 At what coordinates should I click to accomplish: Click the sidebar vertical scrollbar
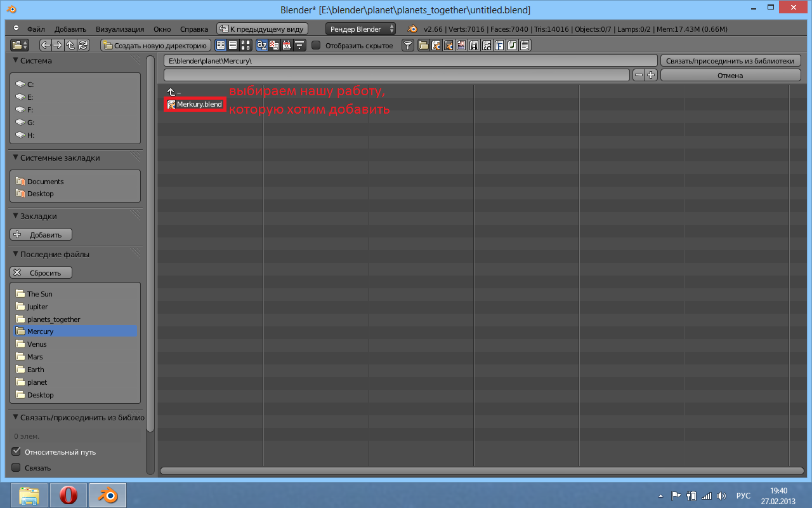click(x=150, y=244)
